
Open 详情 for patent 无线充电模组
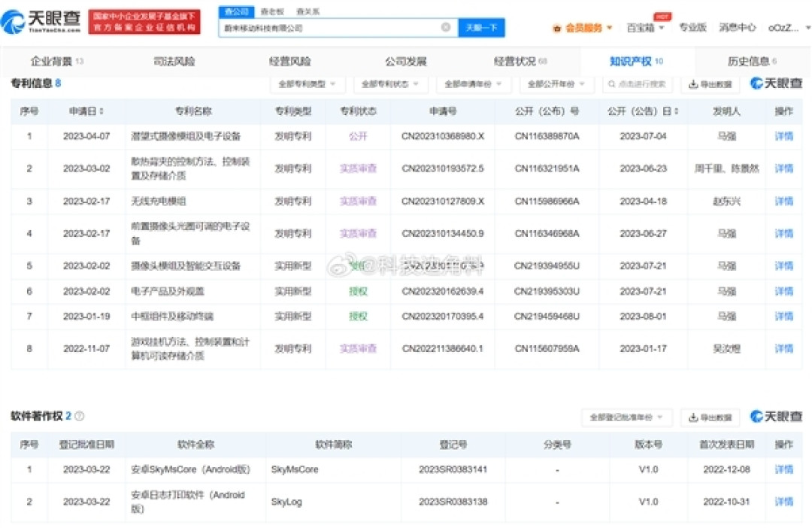point(783,201)
